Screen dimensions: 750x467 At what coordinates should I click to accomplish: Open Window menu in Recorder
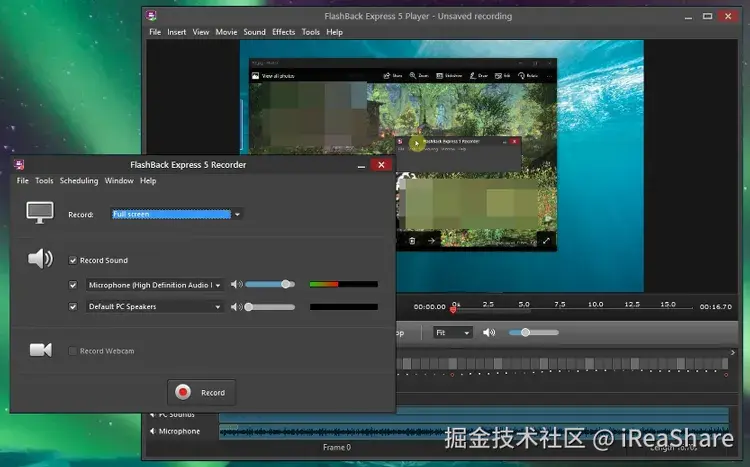tap(119, 181)
